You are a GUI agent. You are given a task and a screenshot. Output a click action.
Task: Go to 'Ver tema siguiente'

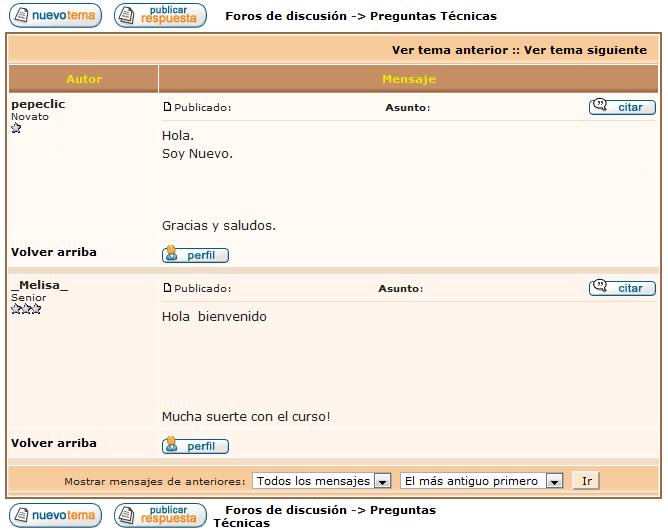585,50
